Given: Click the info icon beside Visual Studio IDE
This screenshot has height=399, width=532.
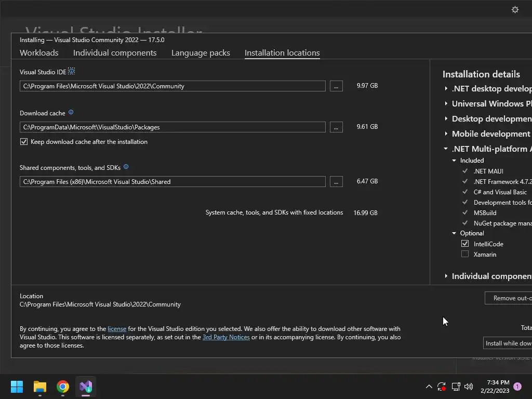Looking at the screenshot, I should [x=71, y=71].
